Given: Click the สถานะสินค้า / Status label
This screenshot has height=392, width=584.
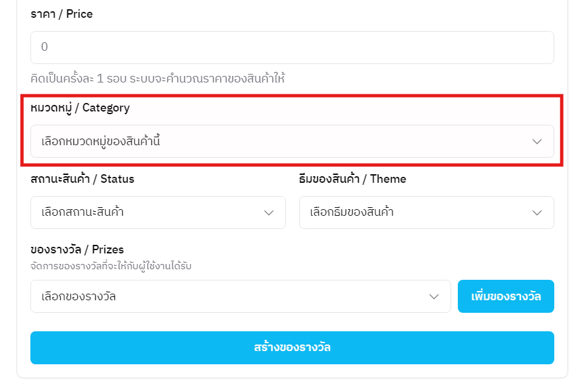Looking at the screenshot, I should [82, 179].
